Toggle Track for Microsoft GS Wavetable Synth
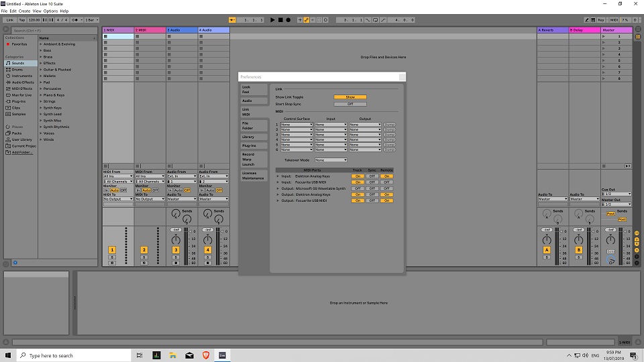 coord(358,188)
